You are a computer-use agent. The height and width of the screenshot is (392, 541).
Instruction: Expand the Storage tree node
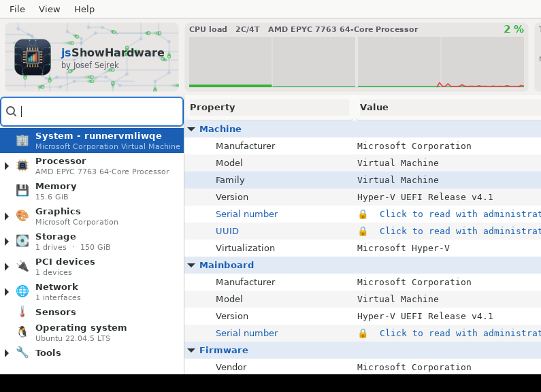point(6,242)
